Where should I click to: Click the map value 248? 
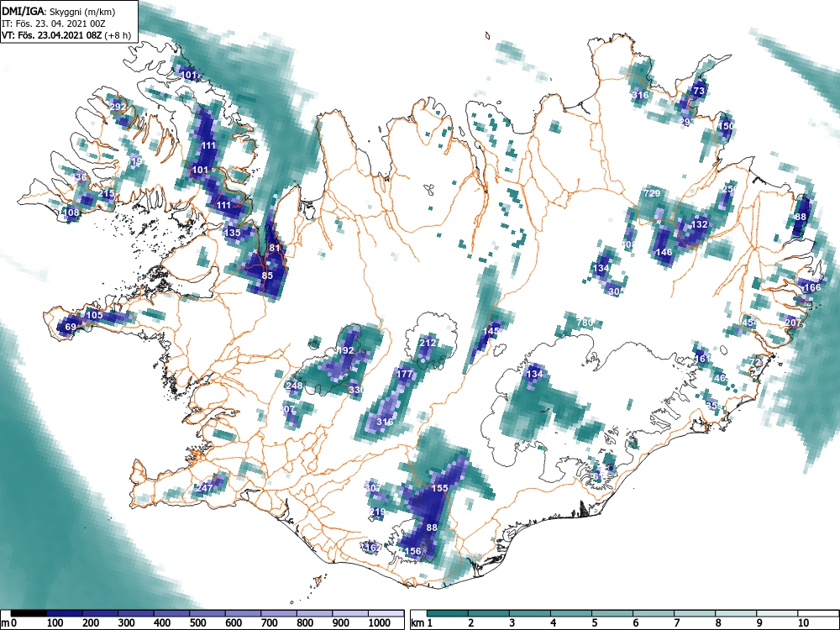point(294,386)
